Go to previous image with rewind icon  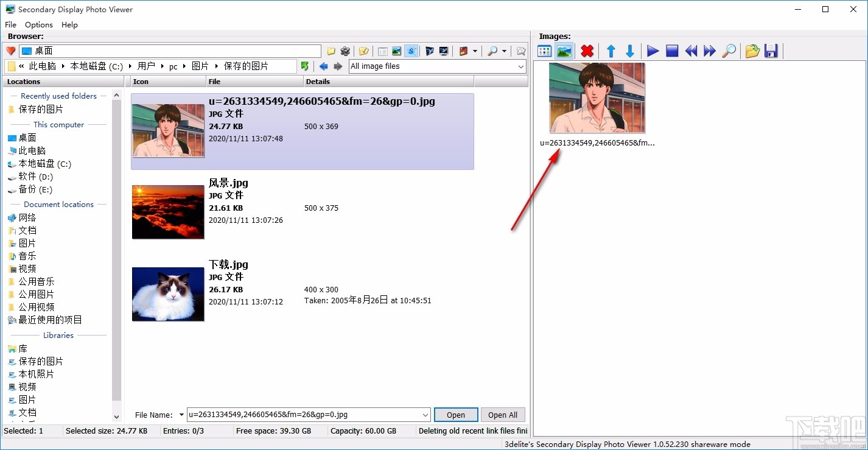click(x=691, y=51)
